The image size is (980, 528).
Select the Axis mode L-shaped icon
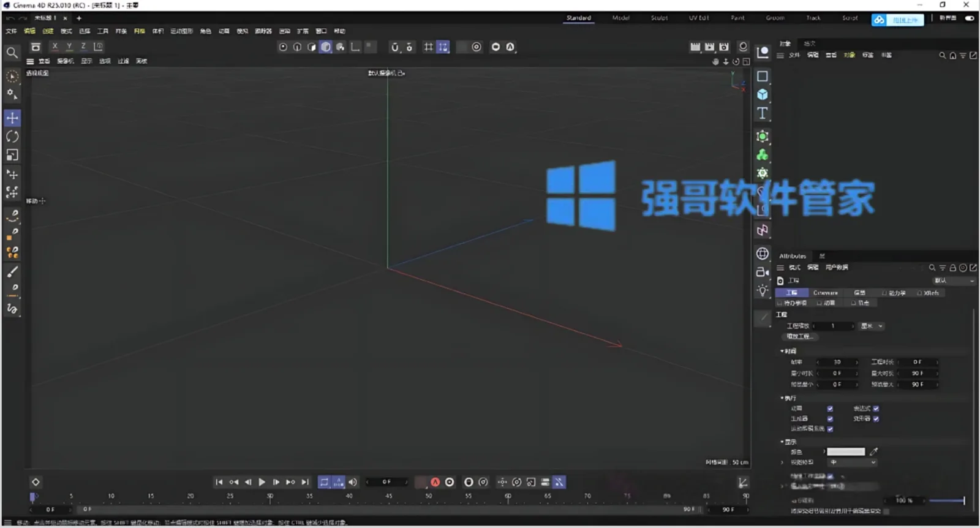pos(355,47)
